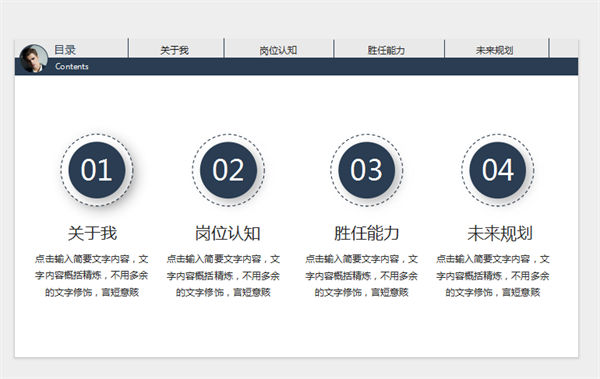Select the 未来规划 heading below circle 04
The width and height of the screenshot is (600, 379).
pos(500,233)
